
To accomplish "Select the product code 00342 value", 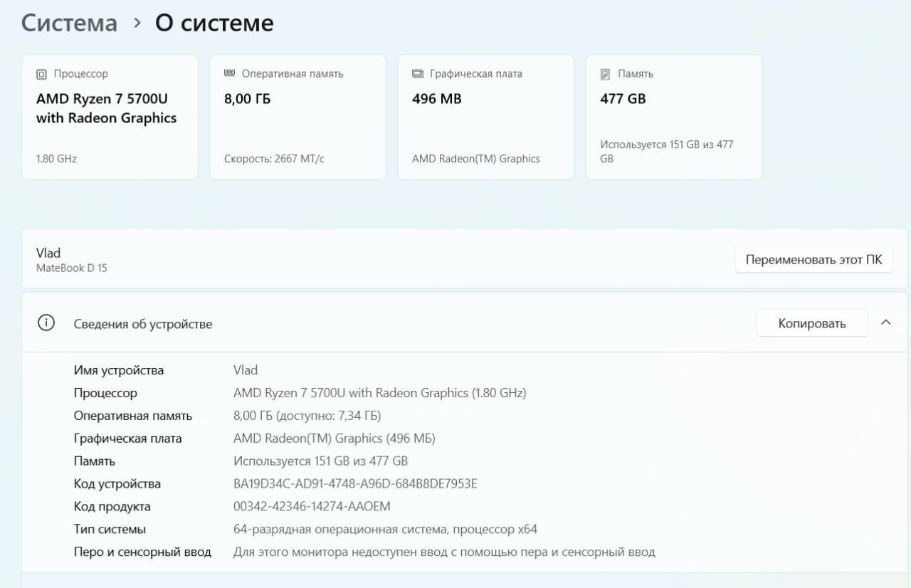I will (312, 507).
